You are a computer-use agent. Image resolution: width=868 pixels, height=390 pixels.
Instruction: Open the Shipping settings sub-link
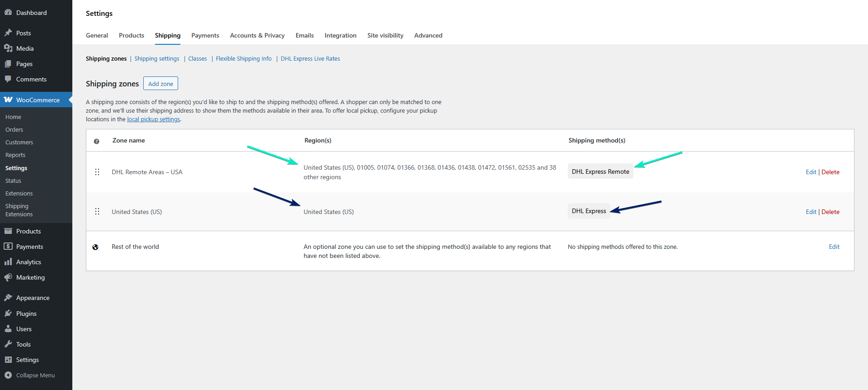click(157, 58)
